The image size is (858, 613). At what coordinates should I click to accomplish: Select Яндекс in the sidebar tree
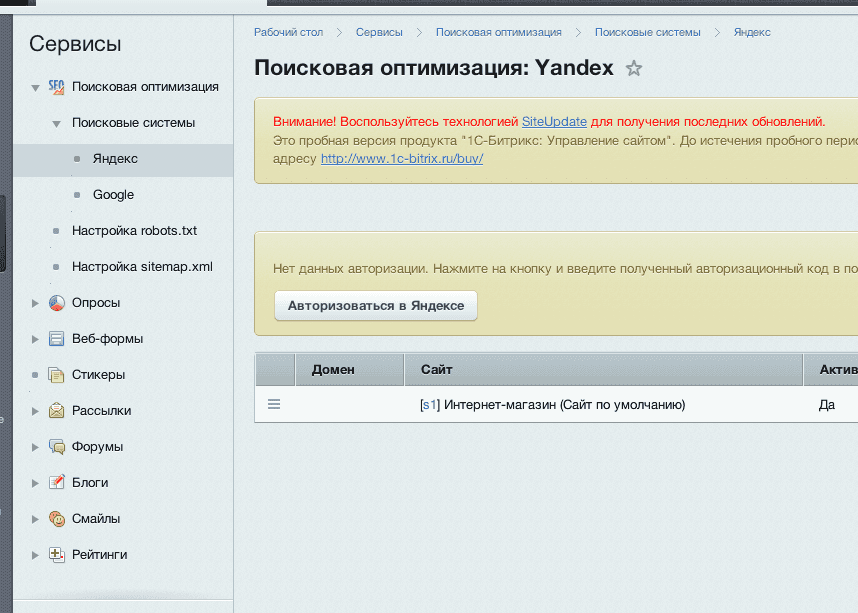click(x=123, y=159)
